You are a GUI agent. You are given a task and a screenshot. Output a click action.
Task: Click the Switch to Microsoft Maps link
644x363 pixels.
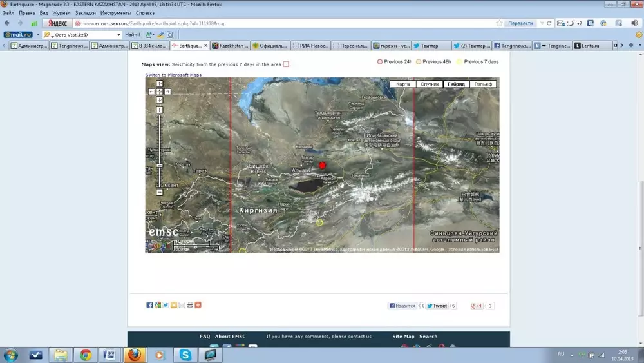tap(173, 75)
